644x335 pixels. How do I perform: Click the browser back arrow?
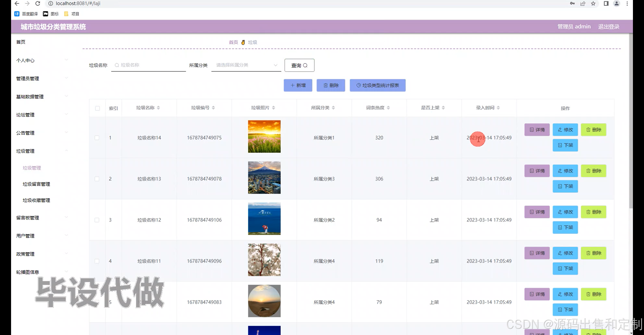17,4
